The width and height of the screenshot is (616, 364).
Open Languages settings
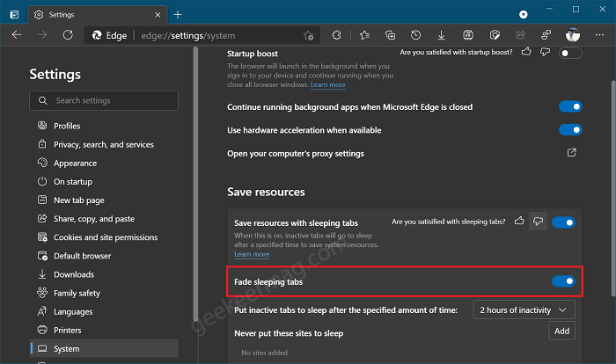click(x=104, y=312)
